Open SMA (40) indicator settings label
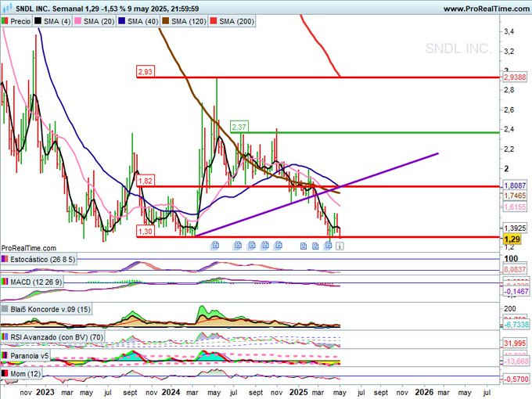The height and width of the screenshot is (399, 532). coord(142,21)
